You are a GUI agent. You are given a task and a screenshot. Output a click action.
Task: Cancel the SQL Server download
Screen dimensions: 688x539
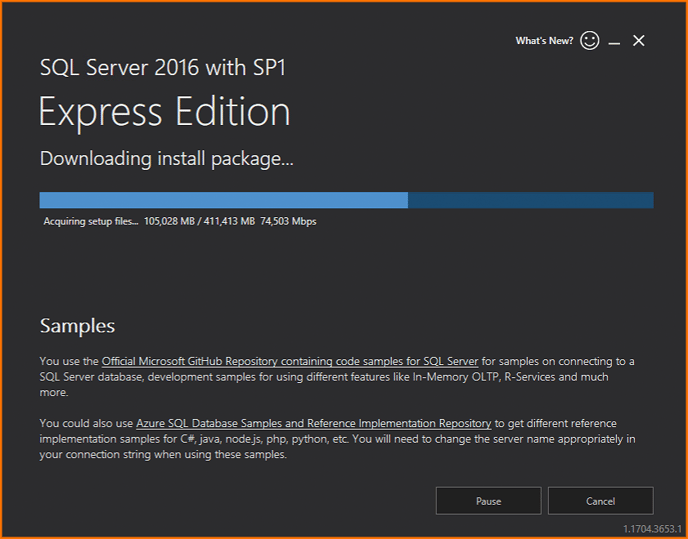(x=600, y=500)
